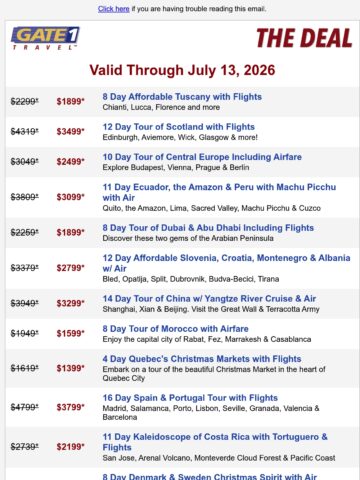
Task: Open 11 Day Ecuador, Amazon & Peru tour
Action: (x=219, y=192)
